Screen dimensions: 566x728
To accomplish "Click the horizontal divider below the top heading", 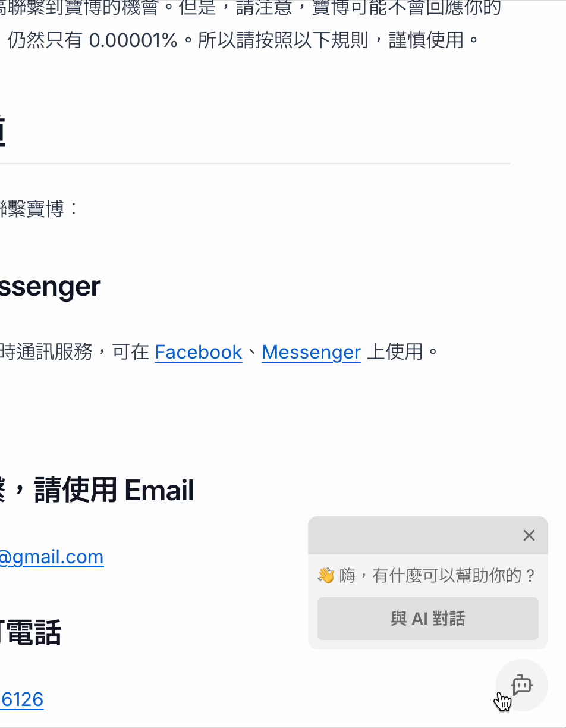I will click(x=255, y=163).
